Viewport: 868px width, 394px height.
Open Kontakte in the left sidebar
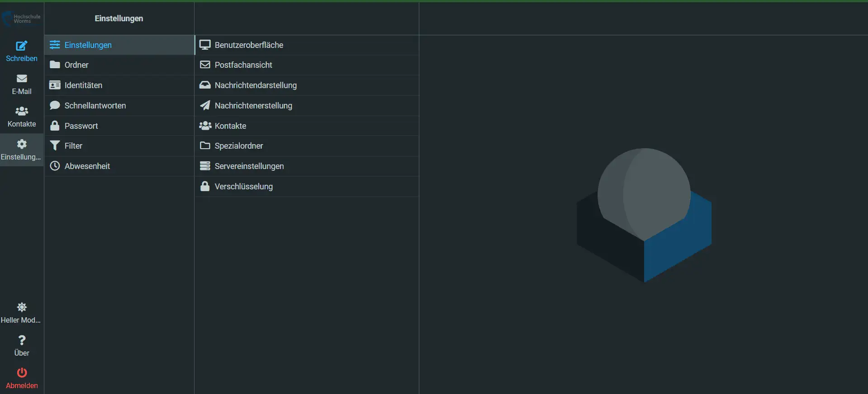(x=22, y=117)
